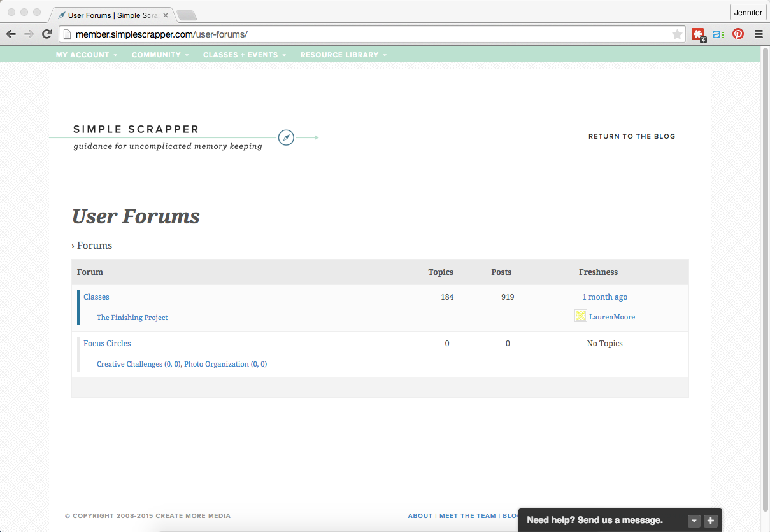Open the Photo Organization subforum
770x532 pixels.
click(216, 364)
